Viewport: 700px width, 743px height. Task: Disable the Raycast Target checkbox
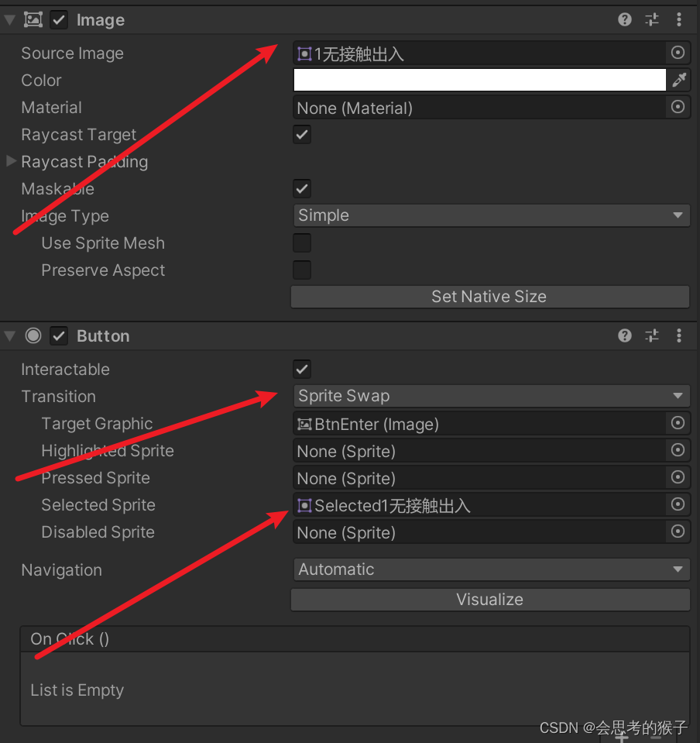[x=301, y=134]
